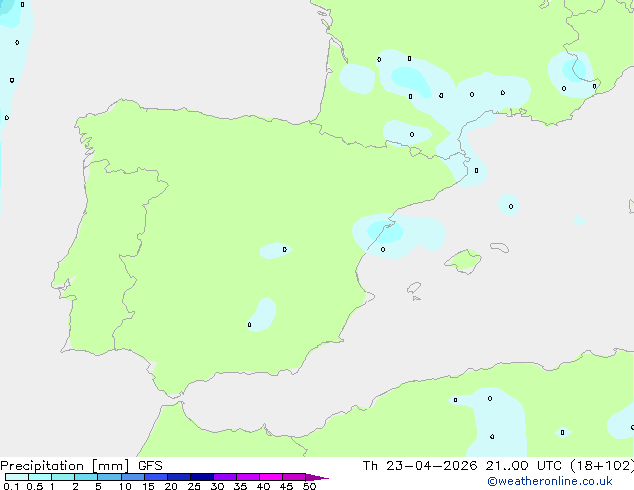Image resolution: width=634 pixels, height=490 pixels.
Task: Select the GFS model label
Action: click(150, 465)
